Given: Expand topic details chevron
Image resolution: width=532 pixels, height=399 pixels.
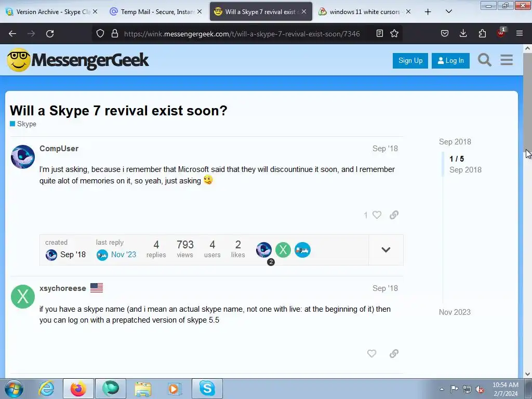Looking at the screenshot, I should tap(386, 250).
